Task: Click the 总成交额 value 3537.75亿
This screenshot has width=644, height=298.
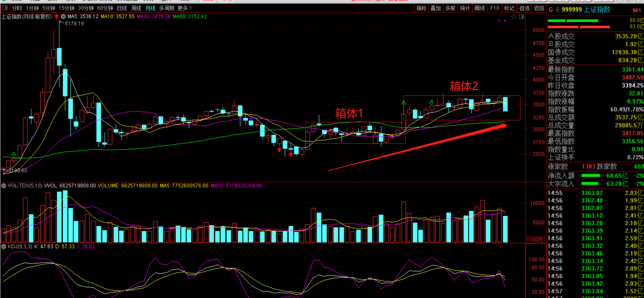Action: [629, 118]
